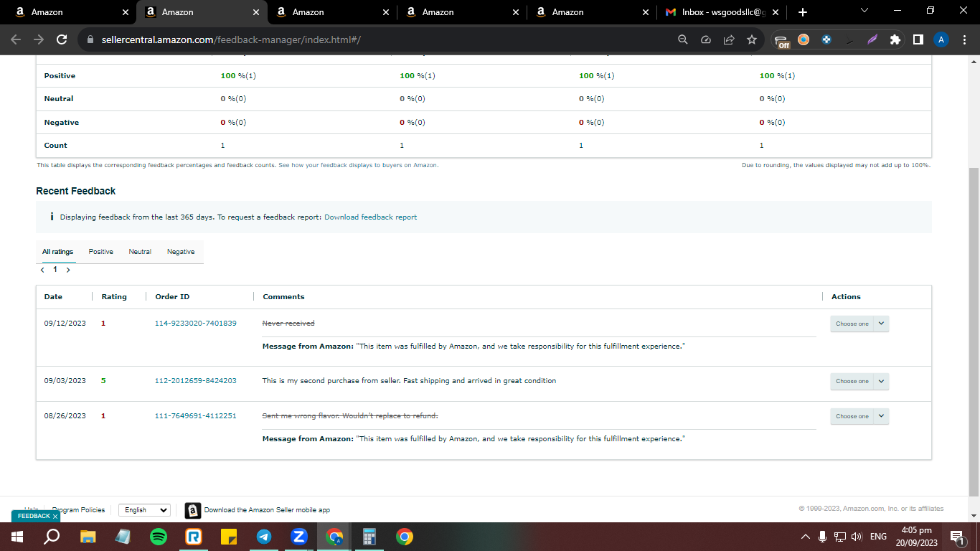Click the Never received comment text
Image resolution: width=980 pixels, height=551 pixels.
click(x=288, y=324)
